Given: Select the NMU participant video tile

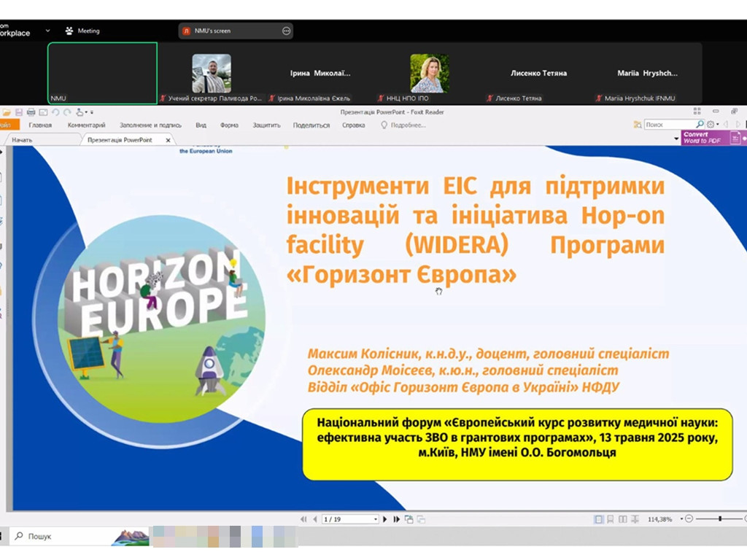Looking at the screenshot, I should (x=102, y=73).
